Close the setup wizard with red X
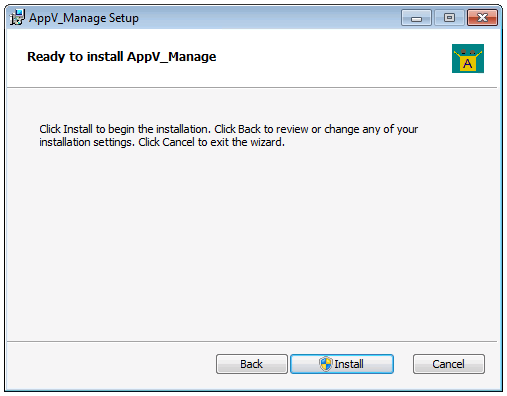507x396 pixels. pyautogui.click(x=482, y=18)
